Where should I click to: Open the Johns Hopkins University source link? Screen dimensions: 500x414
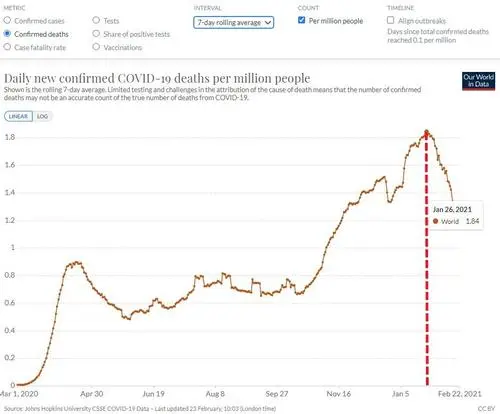pos(76,409)
